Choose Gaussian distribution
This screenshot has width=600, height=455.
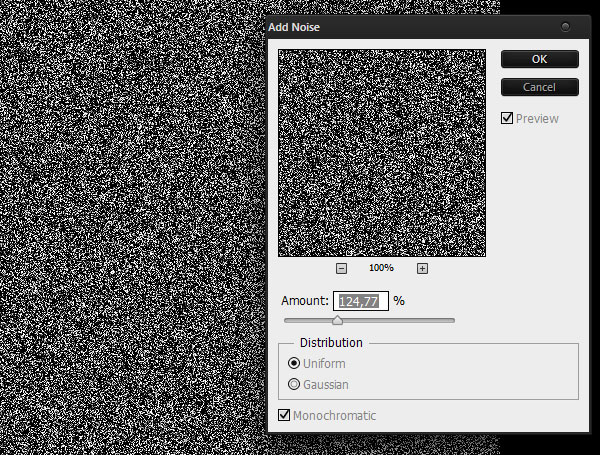294,384
